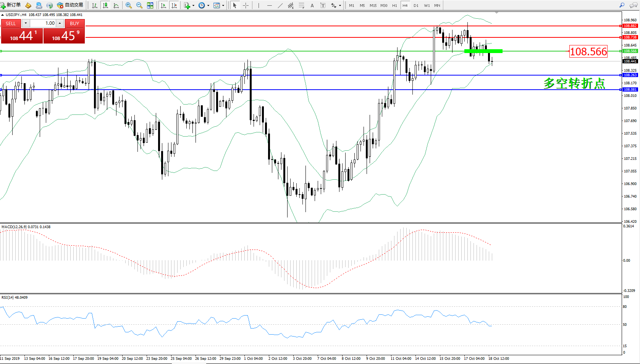Image resolution: width=640 pixels, height=364 pixels.
Task: Click the red BUY button
Action: pos(74,23)
